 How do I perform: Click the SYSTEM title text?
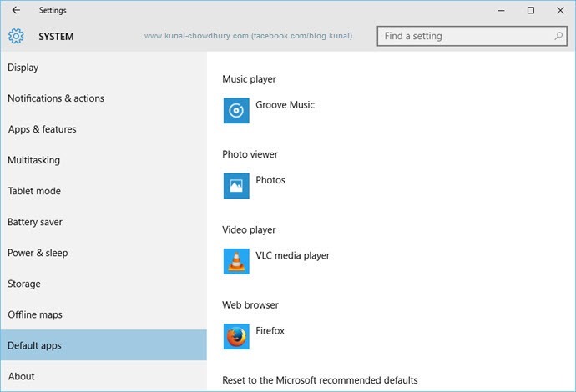[56, 37]
